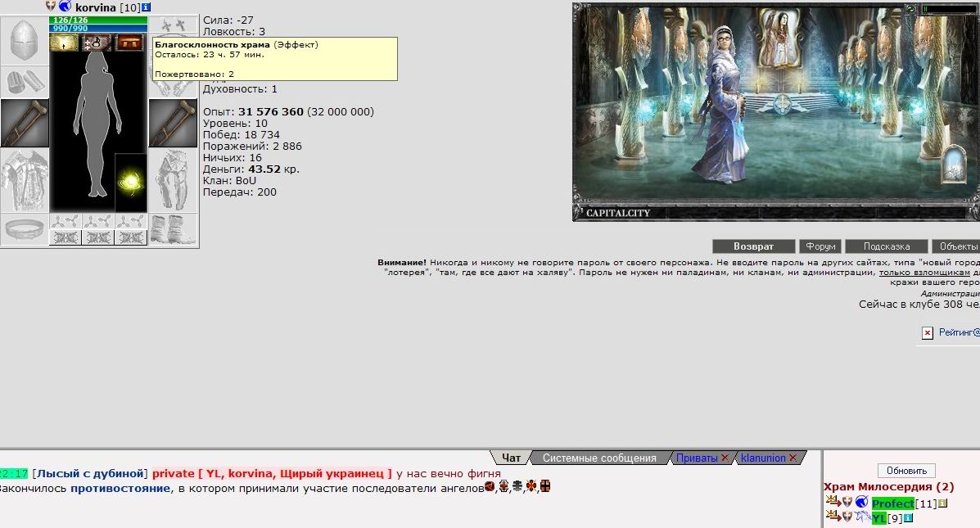Open the info icon next to korvina
The width and height of the screenshot is (980, 528).
pyautogui.click(x=147, y=7)
